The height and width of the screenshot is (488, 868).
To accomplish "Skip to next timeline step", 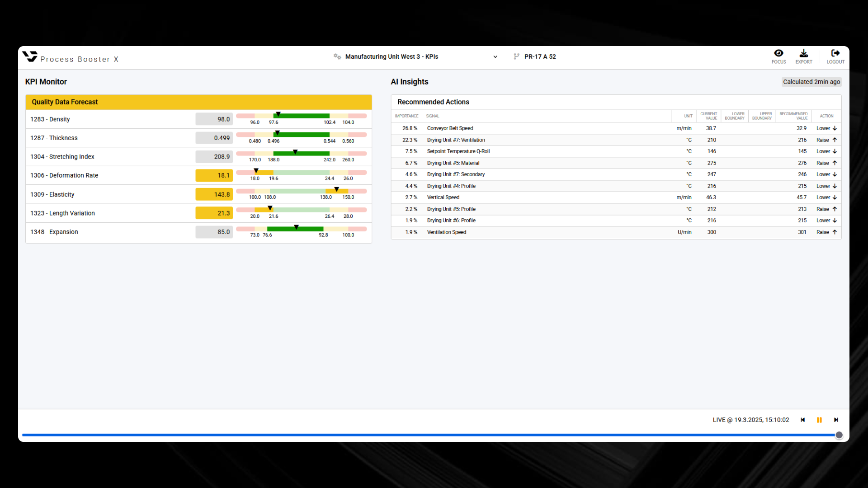I will point(836,420).
